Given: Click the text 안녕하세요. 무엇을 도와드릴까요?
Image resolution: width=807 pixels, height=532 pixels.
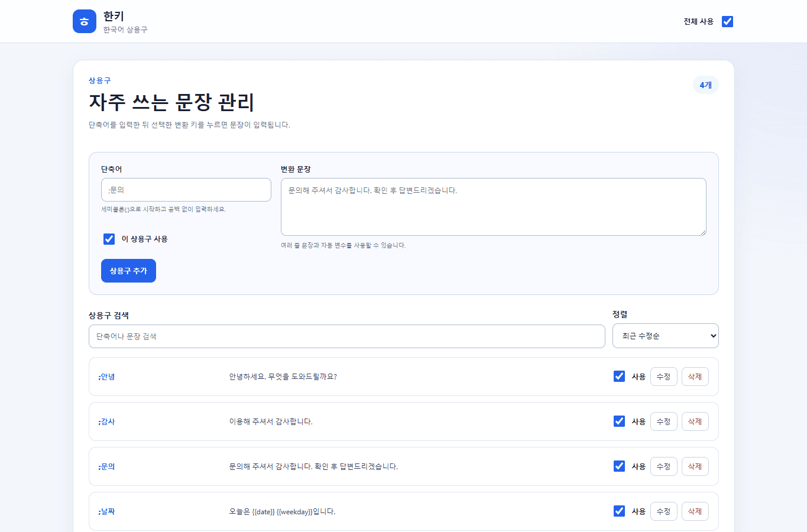Looking at the screenshot, I should click(283, 377).
